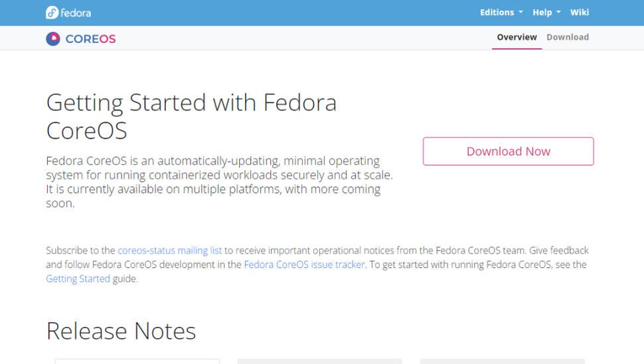Click the Fedora CoreOS description paragraph
Screen dimensions: 644x364
pyautogui.click(x=219, y=182)
